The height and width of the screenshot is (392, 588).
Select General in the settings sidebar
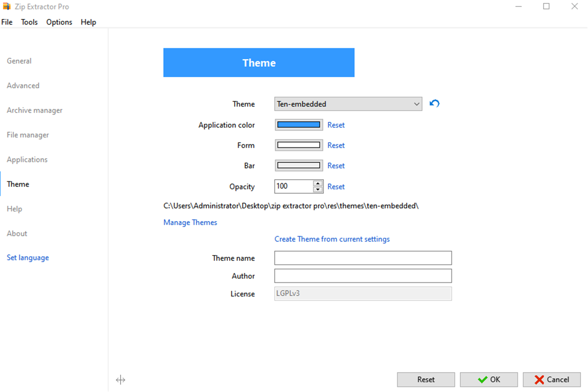19,61
